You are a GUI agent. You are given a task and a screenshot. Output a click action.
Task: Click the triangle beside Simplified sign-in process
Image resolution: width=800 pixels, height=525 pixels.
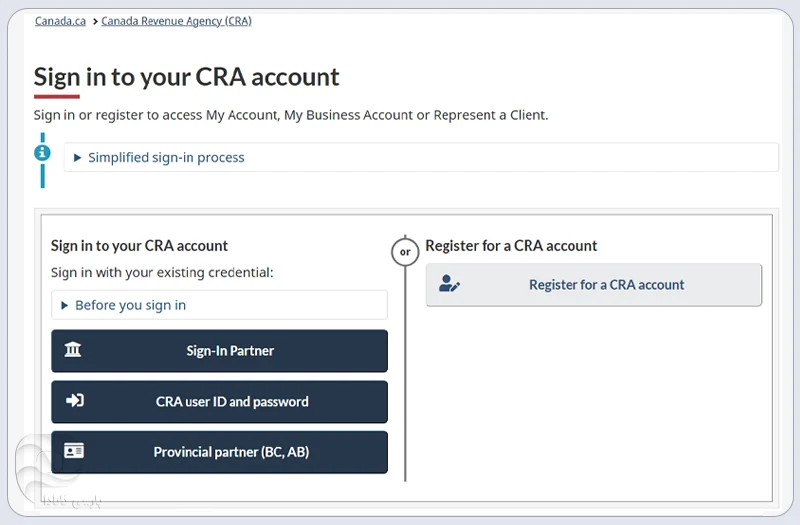tap(78, 158)
